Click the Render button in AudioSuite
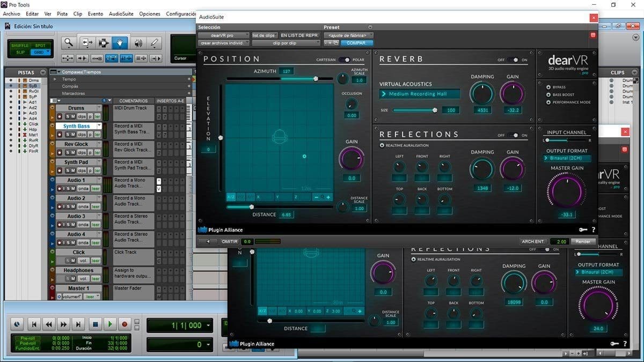Screen dimensions: 644x362 [x=583, y=242]
